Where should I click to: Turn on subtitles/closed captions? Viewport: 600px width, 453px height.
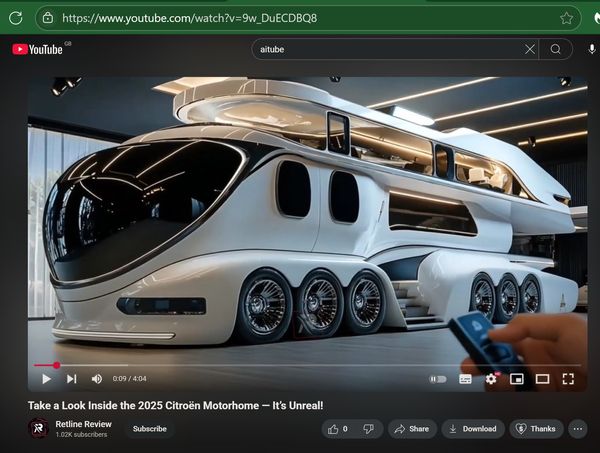coord(465,379)
